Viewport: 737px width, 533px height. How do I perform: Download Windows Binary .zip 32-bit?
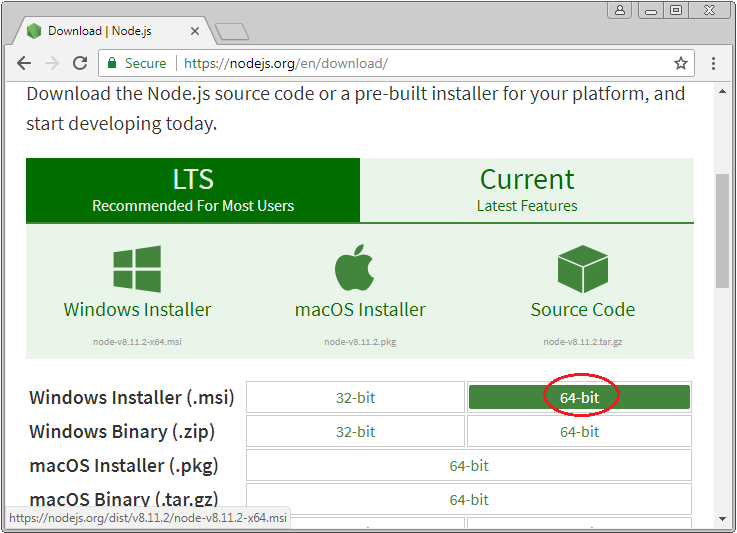tap(355, 431)
